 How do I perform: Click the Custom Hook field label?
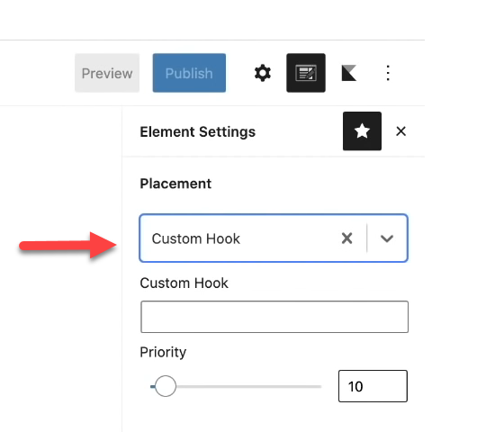[x=184, y=283]
